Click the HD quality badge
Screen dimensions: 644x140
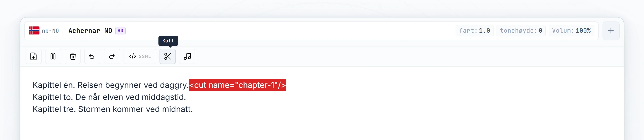pos(120,31)
